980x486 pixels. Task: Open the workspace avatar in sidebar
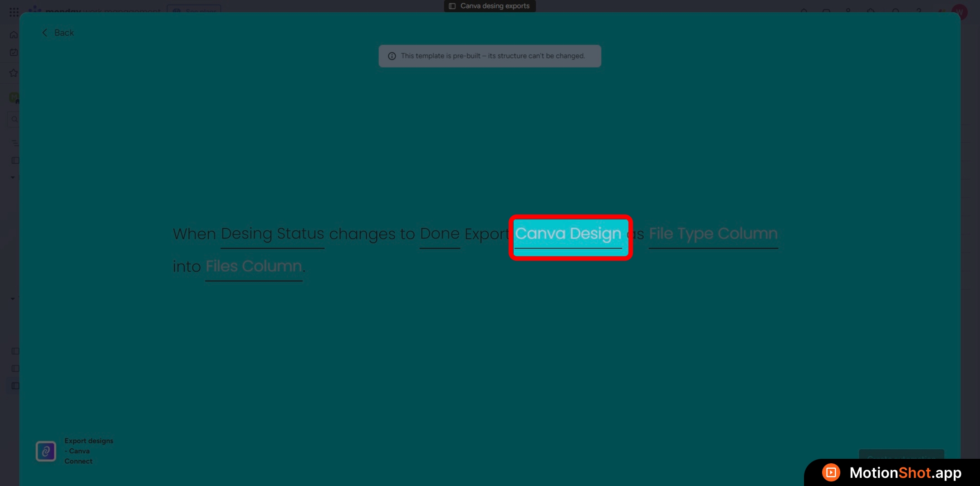pos(14,97)
